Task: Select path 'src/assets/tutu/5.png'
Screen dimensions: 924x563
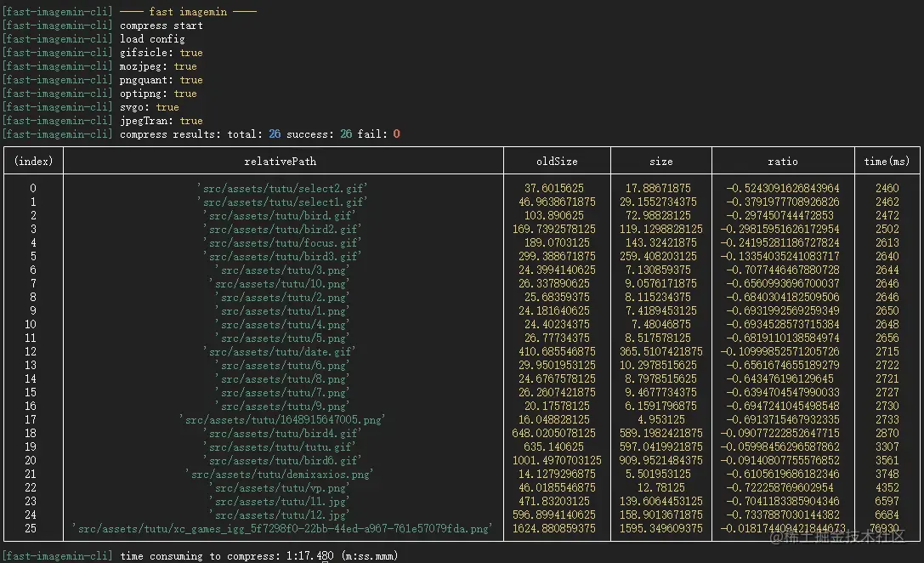Action: pyautogui.click(x=282, y=338)
